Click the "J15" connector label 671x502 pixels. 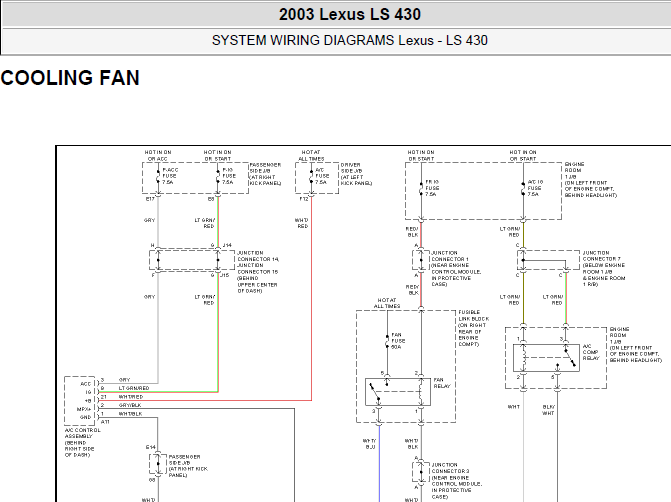click(225, 275)
